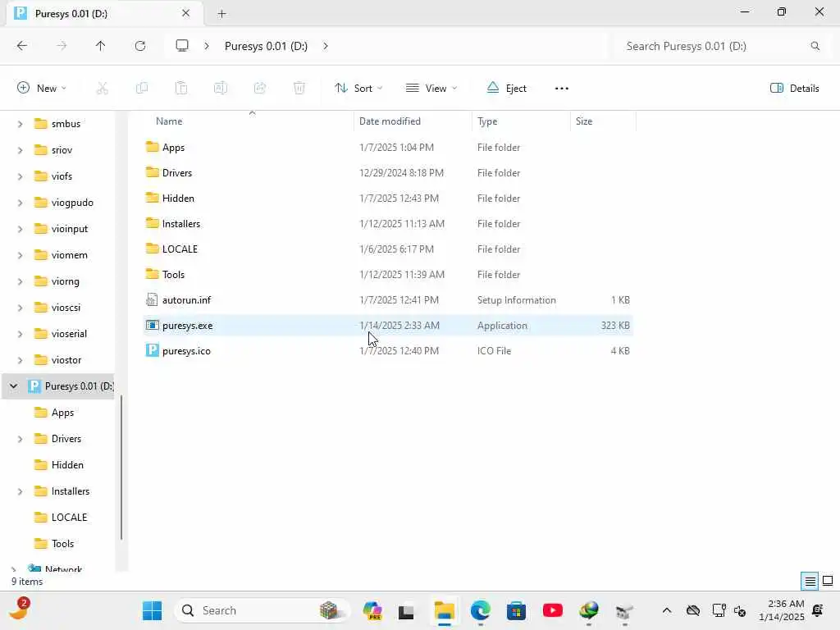The height and width of the screenshot is (630, 840).
Task: Open a new File Explorer tab
Action: point(221,14)
